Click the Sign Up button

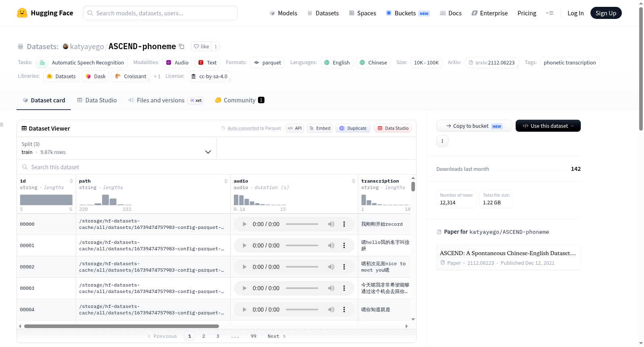point(606,13)
